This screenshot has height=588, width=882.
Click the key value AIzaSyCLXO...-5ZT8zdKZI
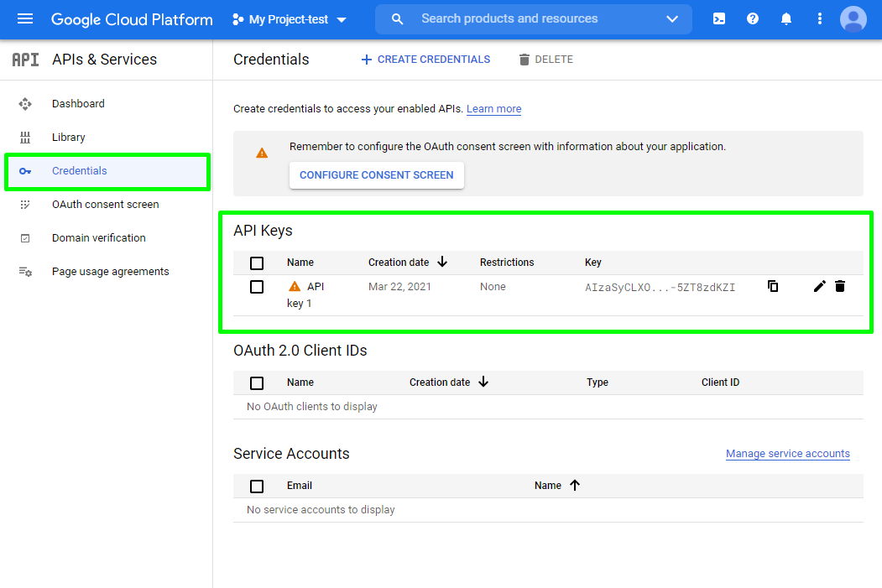click(660, 288)
